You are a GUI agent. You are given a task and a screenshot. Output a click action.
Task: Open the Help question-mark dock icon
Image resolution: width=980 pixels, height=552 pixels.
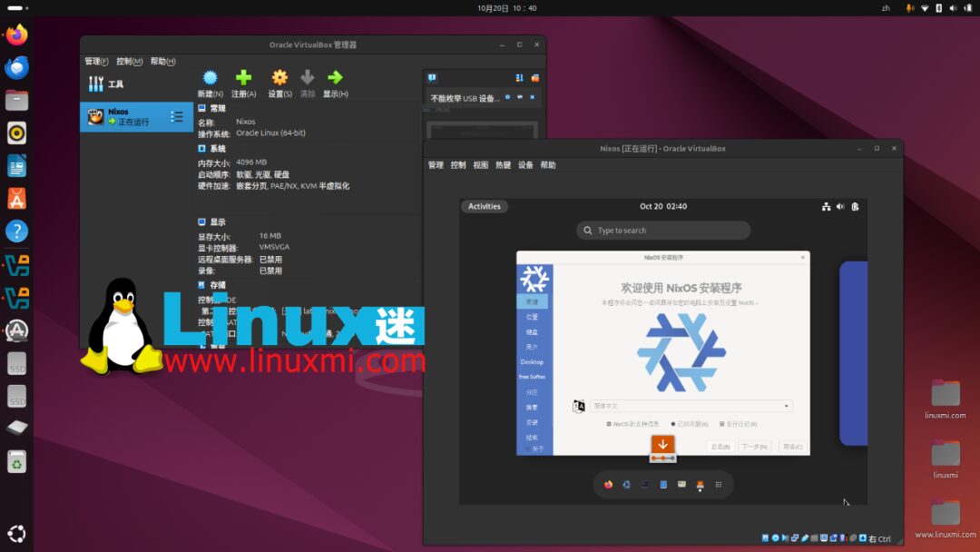(17, 232)
